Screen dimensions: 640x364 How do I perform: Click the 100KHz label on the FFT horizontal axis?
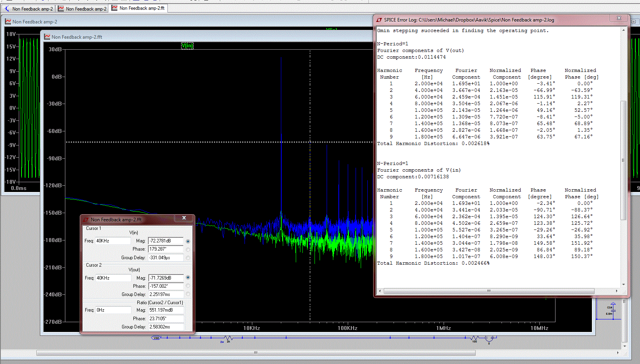click(x=347, y=328)
